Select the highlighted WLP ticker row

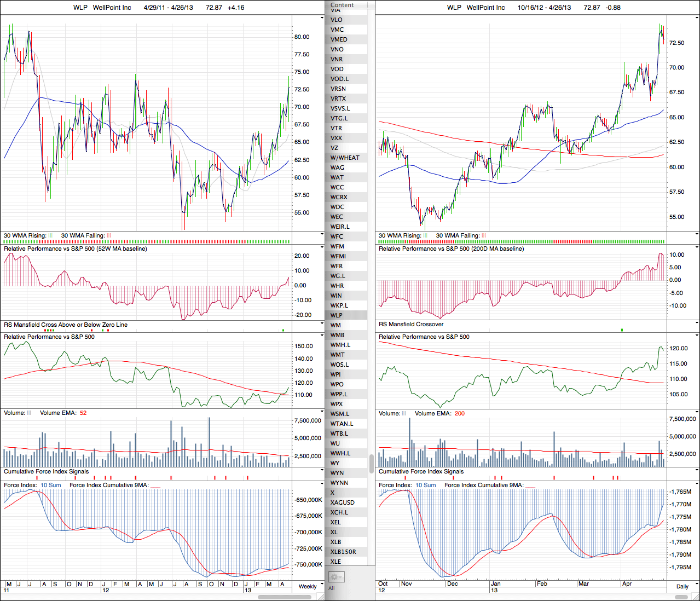coord(337,315)
